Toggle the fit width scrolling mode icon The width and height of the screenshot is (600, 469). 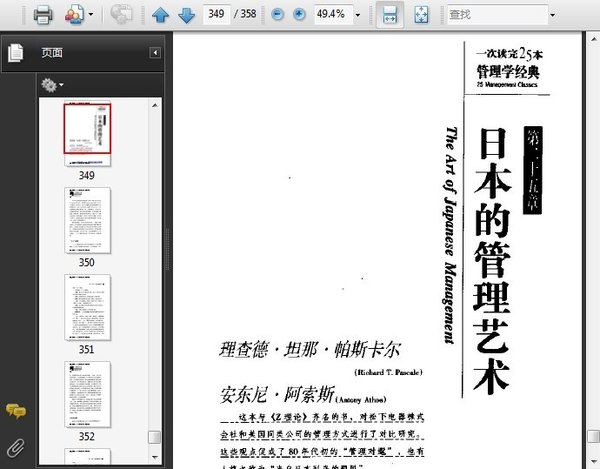(x=390, y=15)
